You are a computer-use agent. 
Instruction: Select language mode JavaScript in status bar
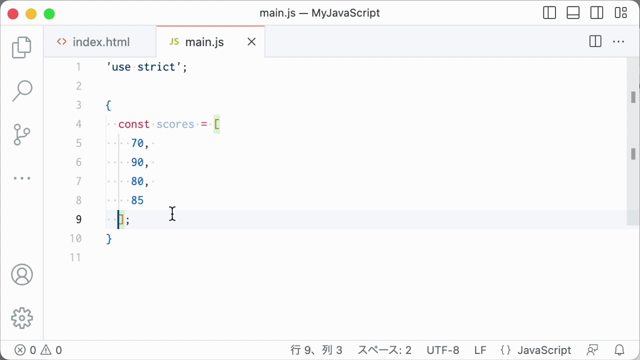pyautogui.click(x=536, y=350)
